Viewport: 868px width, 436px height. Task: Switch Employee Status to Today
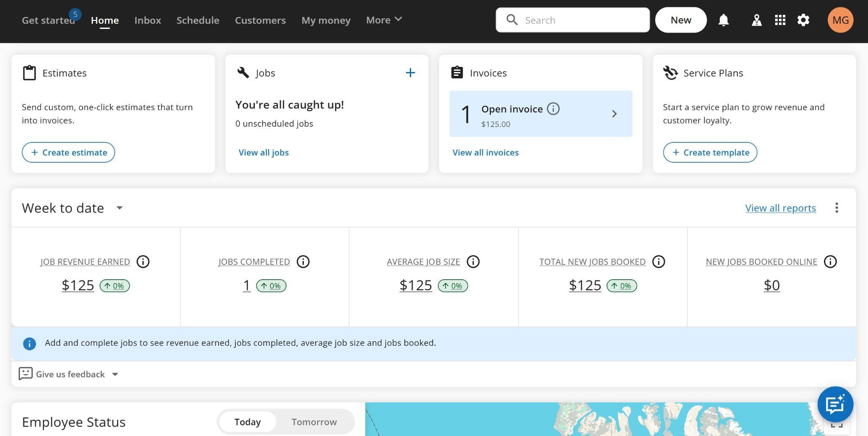coord(248,422)
